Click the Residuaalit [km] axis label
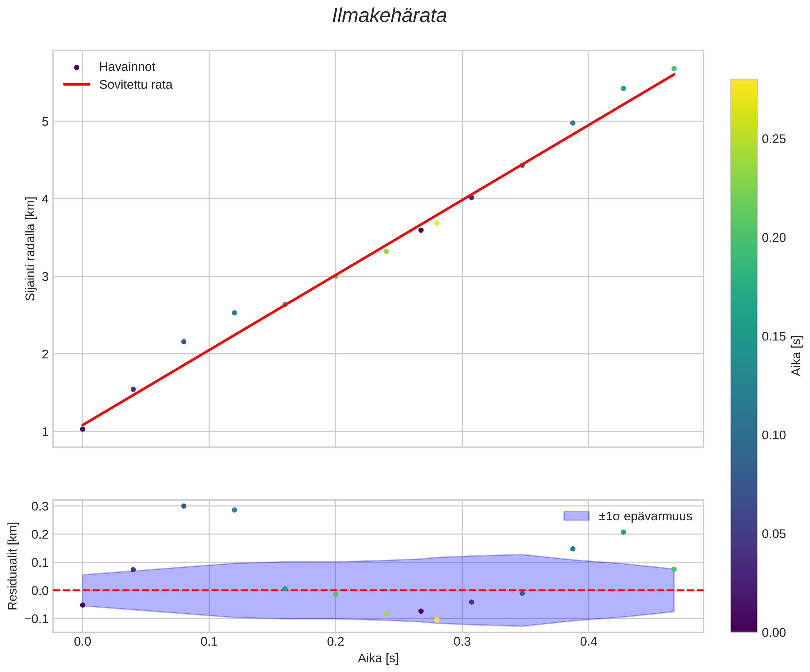 coord(13,566)
